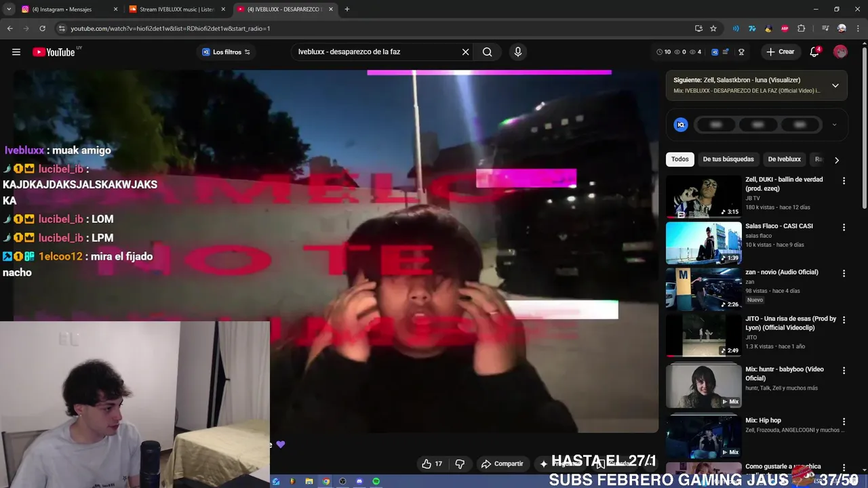Open the media control music-list icon

click(825, 28)
